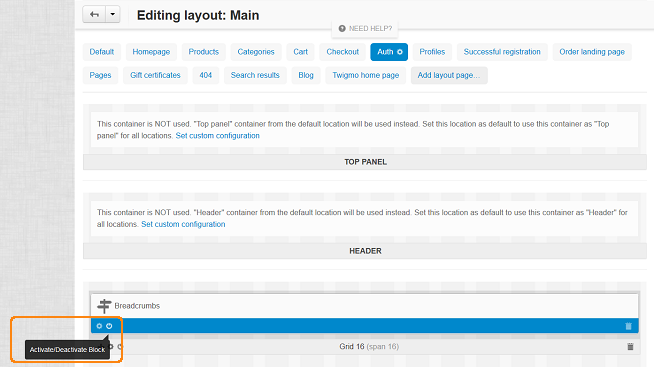This screenshot has height=367, width=654.
Task: Click the TOP PANEL container bar
Action: [365, 162]
